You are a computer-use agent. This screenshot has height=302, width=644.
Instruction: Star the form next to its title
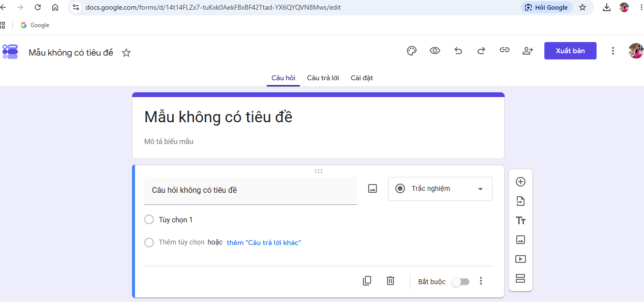pyautogui.click(x=126, y=53)
